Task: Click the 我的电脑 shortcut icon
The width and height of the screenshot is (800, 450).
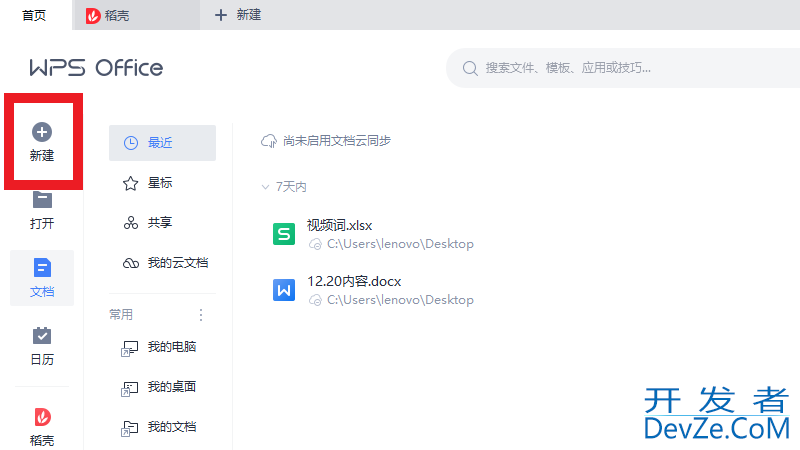Action: 130,349
